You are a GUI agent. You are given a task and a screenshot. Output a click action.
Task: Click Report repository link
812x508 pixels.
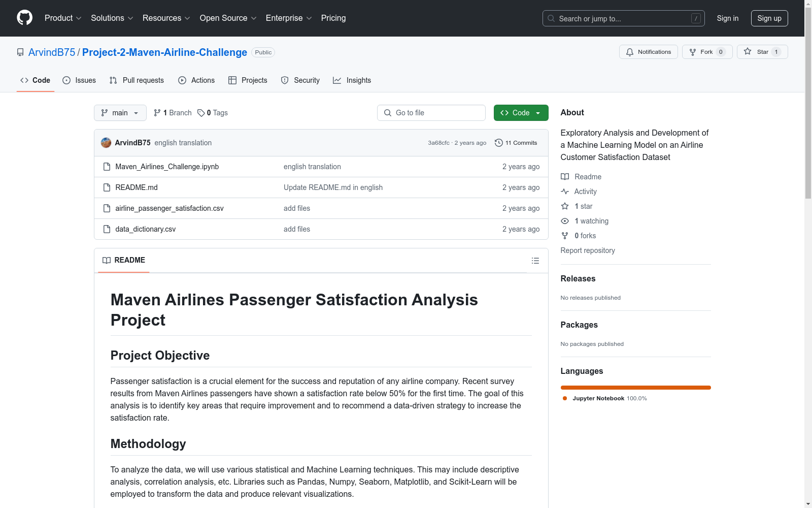click(588, 250)
